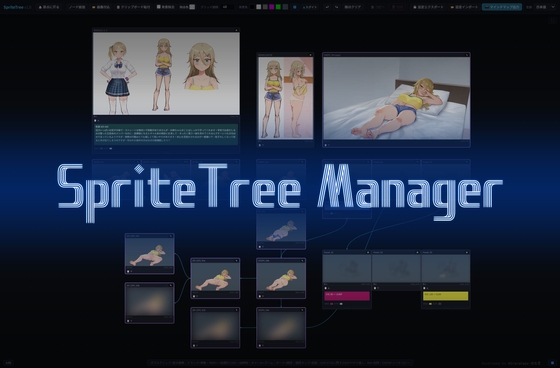Toggle the checkbox under the two-pose standing node

pos(260,145)
